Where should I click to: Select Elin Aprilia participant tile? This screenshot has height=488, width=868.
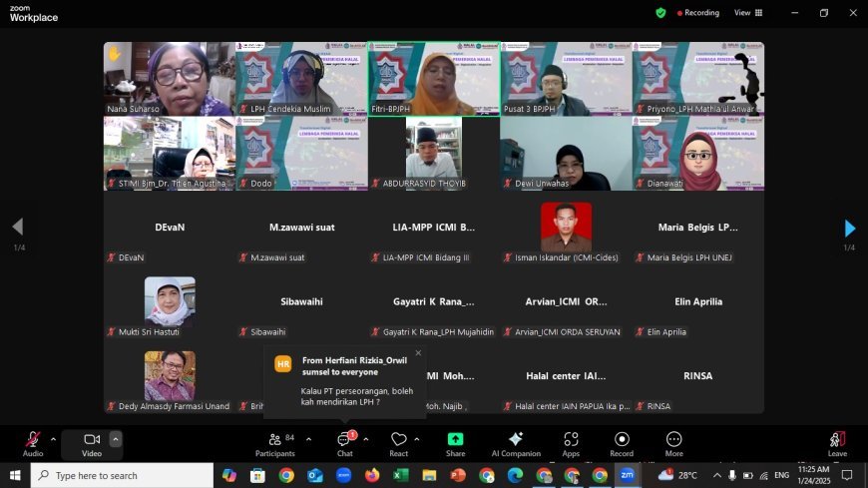pos(698,302)
